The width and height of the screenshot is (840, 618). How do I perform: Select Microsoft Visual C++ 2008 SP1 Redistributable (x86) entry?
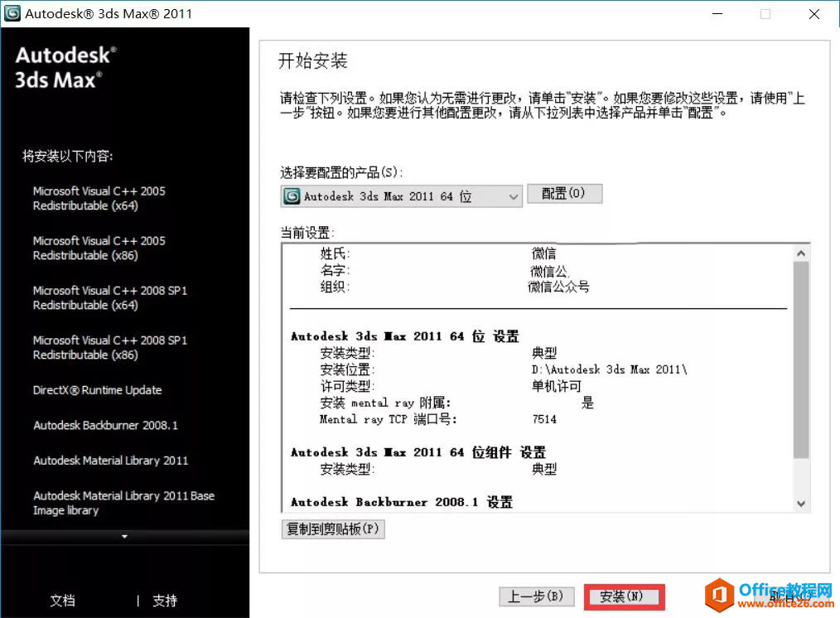110,348
